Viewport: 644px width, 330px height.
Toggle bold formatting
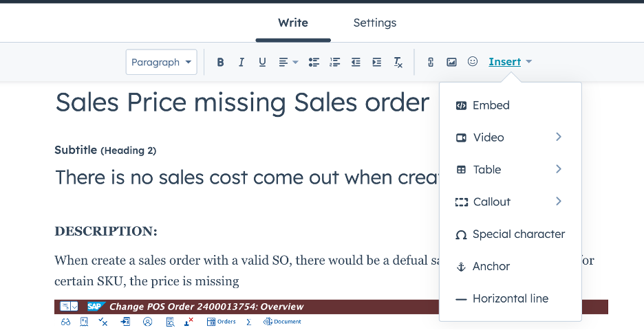220,62
